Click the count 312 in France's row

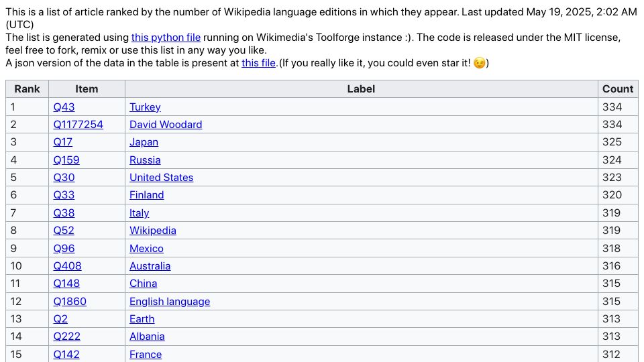pyautogui.click(x=611, y=354)
